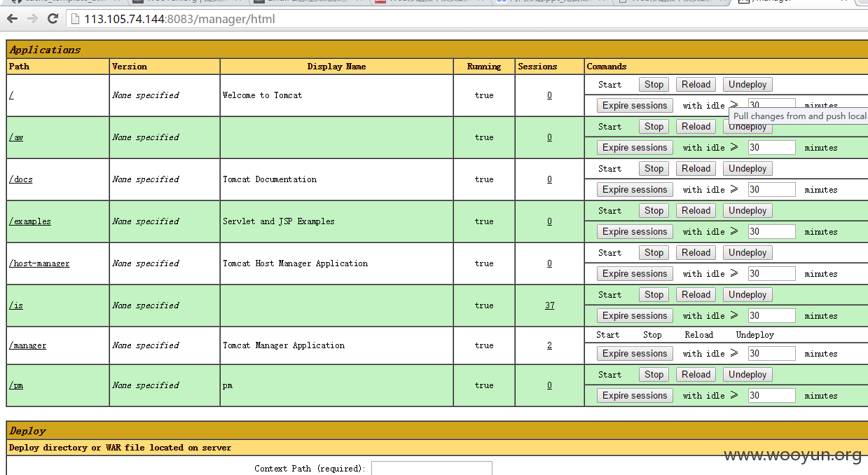Undeploy the /docs application
The height and width of the screenshot is (475, 868).
[x=748, y=168]
